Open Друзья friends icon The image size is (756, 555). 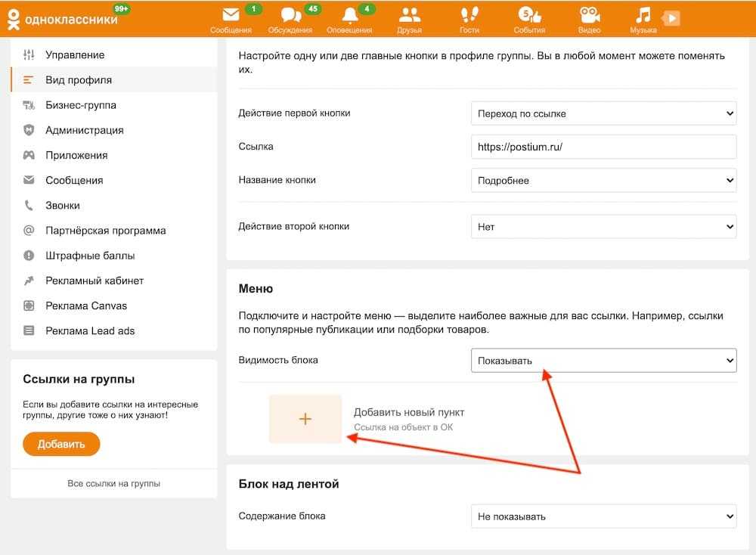coord(409,15)
